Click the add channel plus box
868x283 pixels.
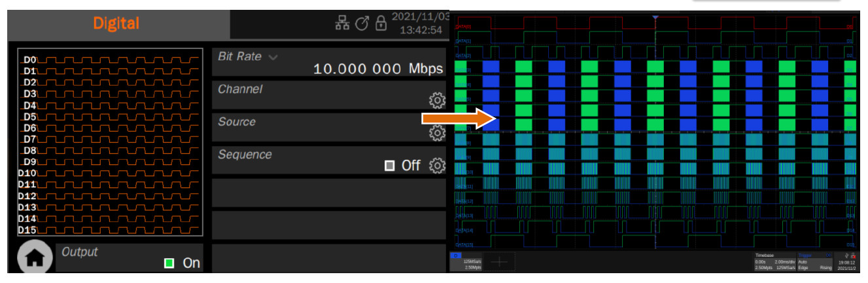(x=499, y=262)
